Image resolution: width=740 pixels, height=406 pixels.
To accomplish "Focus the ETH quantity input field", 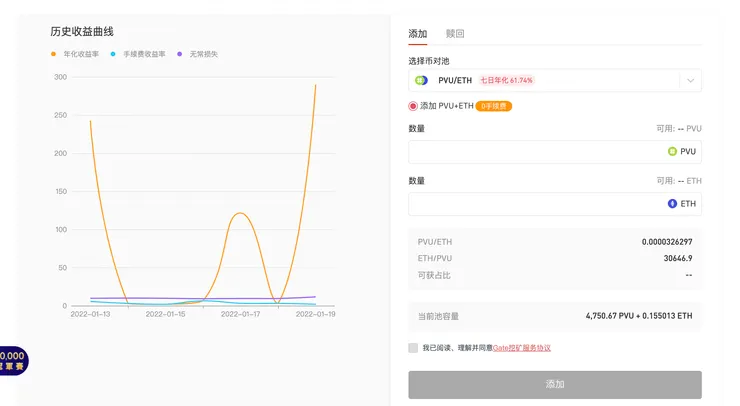I will (x=555, y=204).
